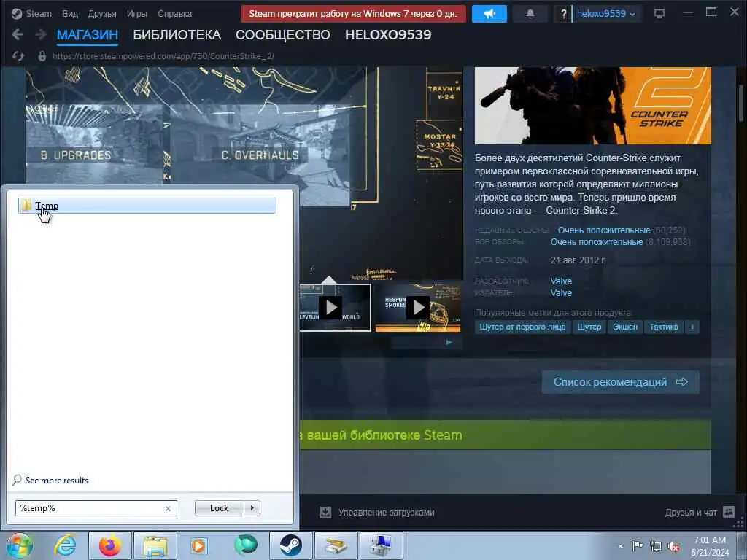The width and height of the screenshot is (747, 560).
Task: Click the computer network taskbar icon
Action: 381,545
